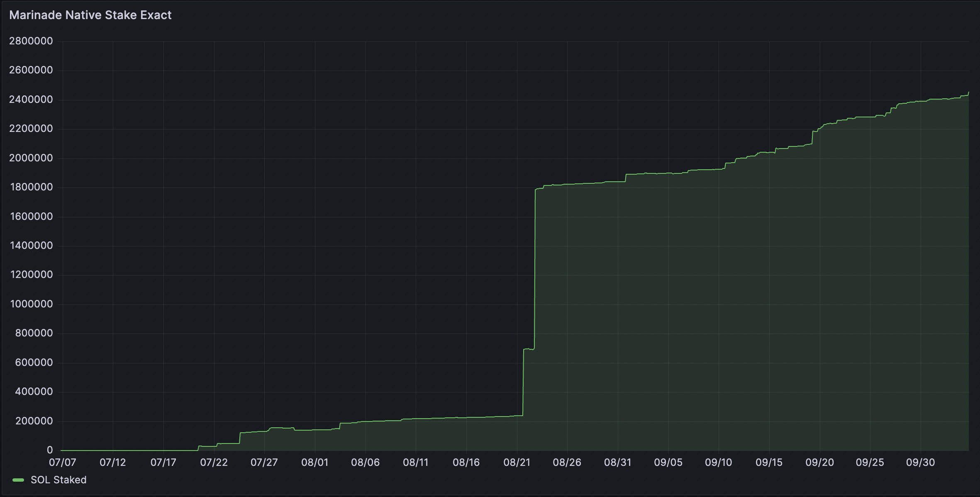Open the green SOL Staked legend color swatch
Screen dimensions: 980x497
pyautogui.click(x=18, y=480)
